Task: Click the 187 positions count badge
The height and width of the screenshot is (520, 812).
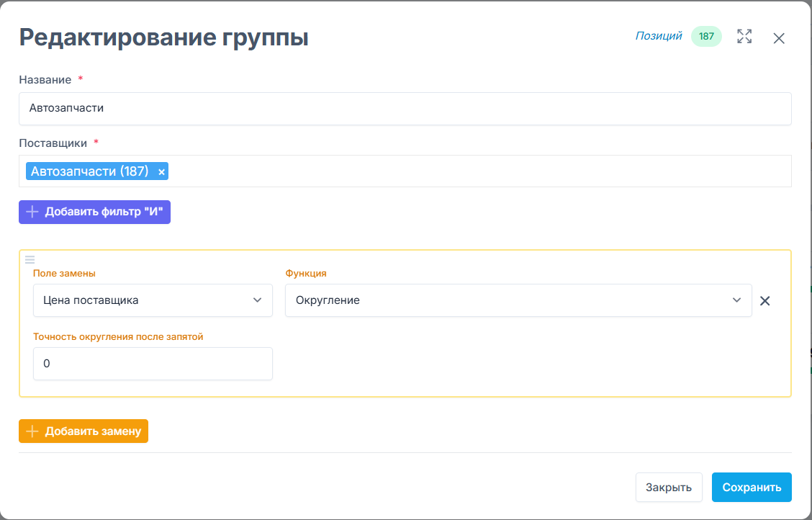Action: pos(706,37)
